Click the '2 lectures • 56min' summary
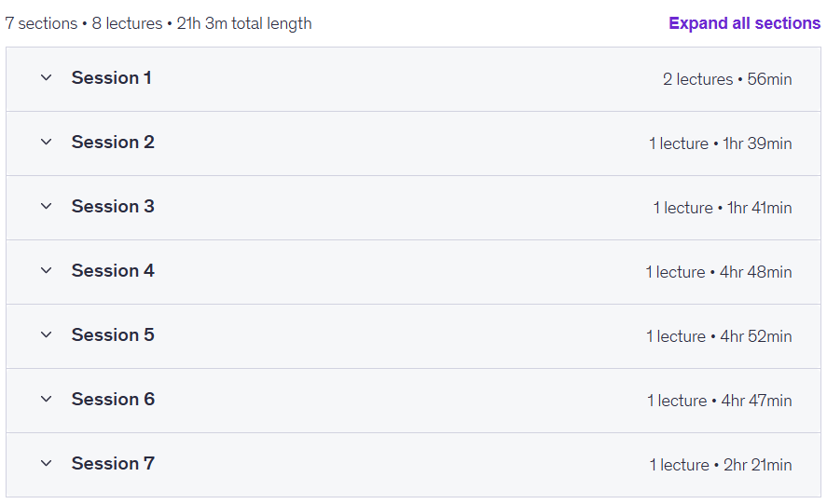Image resolution: width=827 pixels, height=504 pixels. pos(727,79)
